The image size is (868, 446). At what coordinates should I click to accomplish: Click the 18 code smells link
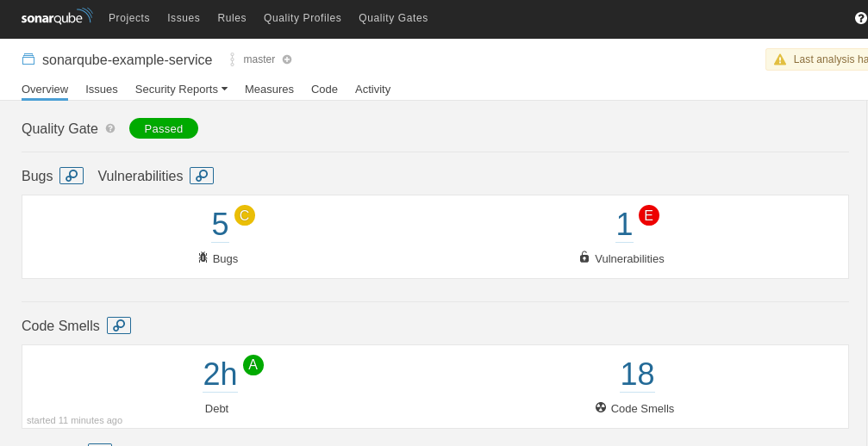637,375
